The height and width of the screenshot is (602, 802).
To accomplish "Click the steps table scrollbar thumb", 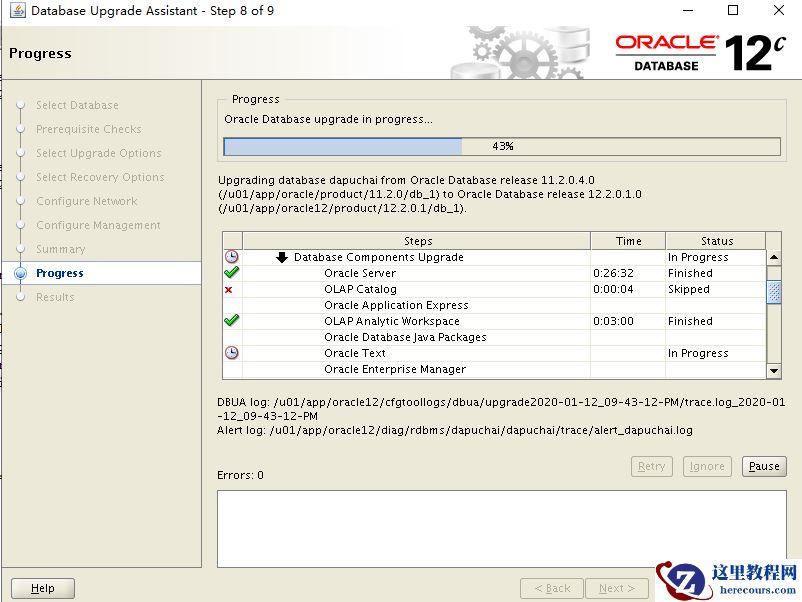I will tap(774, 292).
